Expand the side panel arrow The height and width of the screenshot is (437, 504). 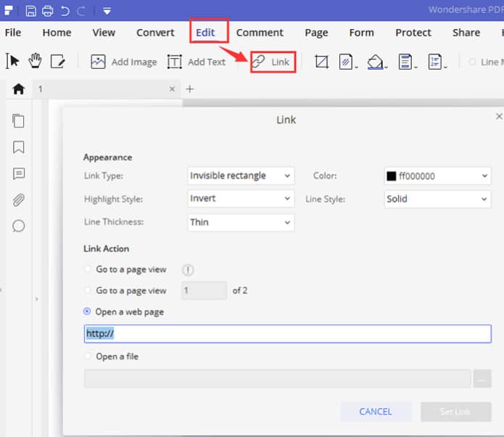tap(37, 299)
